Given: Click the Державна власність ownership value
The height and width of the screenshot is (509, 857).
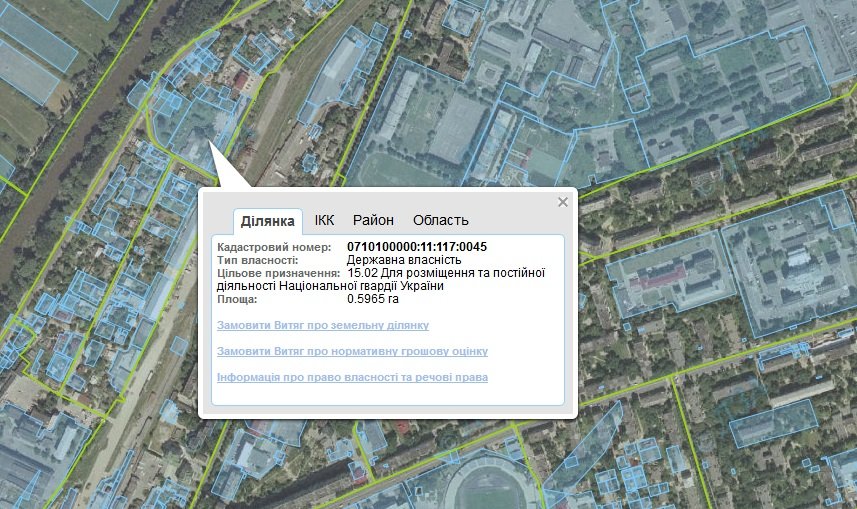Looking at the screenshot, I should (404, 260).
